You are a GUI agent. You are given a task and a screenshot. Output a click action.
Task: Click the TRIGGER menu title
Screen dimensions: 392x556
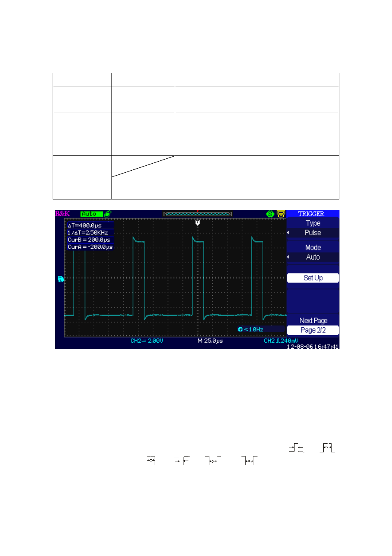(311, 214)
